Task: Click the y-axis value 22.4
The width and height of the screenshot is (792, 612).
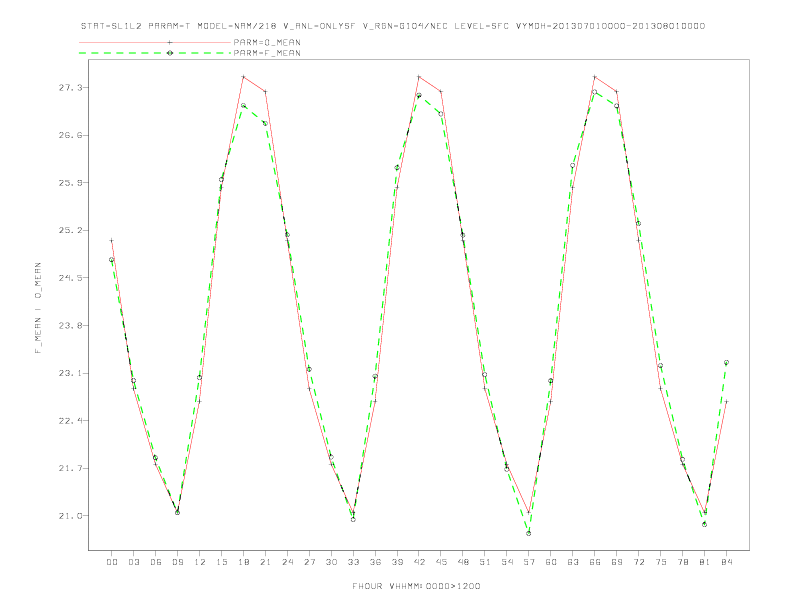Action: click(x=70, y=421)
